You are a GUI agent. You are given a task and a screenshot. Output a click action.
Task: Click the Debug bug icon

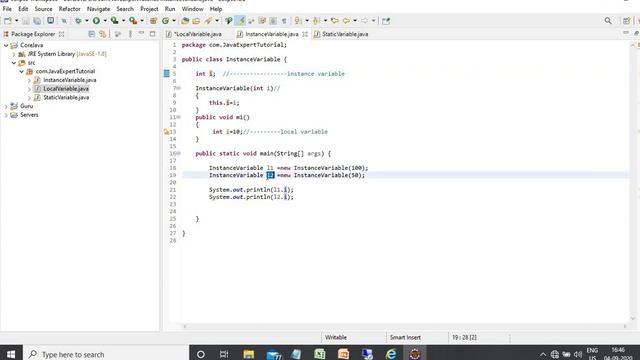pyautogui.click(x=78, y=21)
